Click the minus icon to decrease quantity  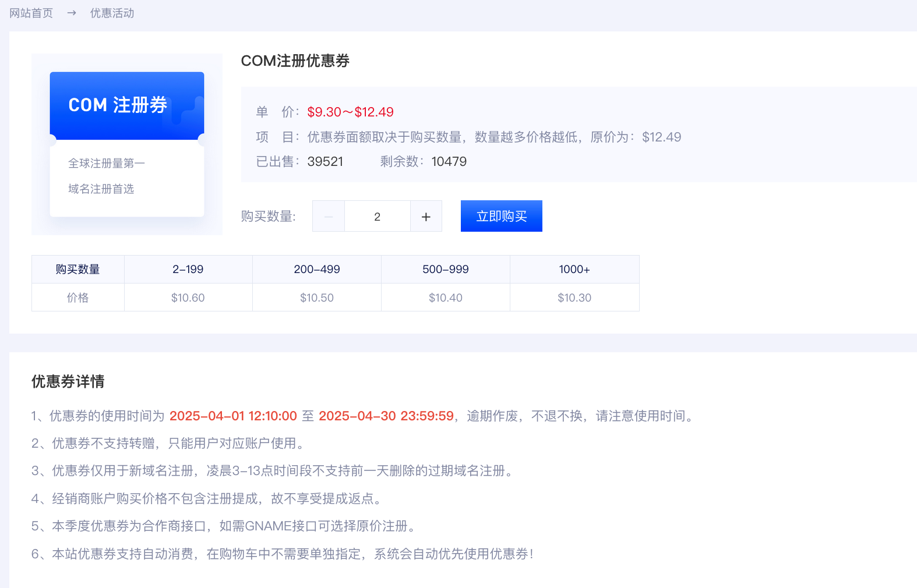[329, 217]
